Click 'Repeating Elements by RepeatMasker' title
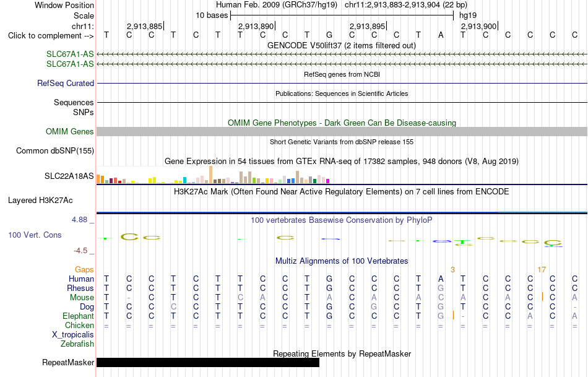The image size is (588, 377). (342, 353)
